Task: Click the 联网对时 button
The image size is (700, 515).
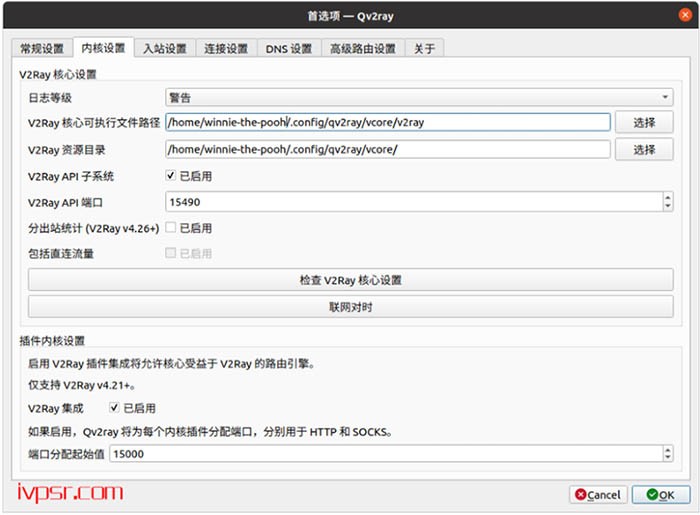Action: tap(350, 307)
